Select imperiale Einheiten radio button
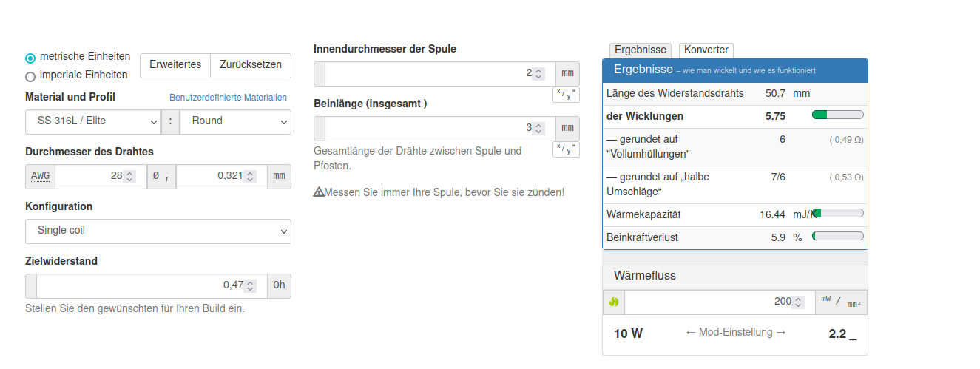The height and width of the screenshot is (369, 980). (x=30, y=75)
